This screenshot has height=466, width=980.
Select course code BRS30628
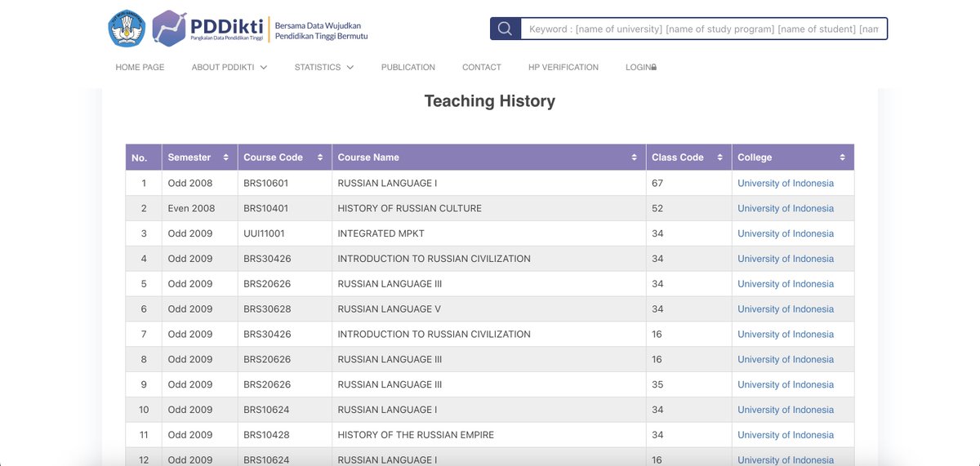coord(267,309)
